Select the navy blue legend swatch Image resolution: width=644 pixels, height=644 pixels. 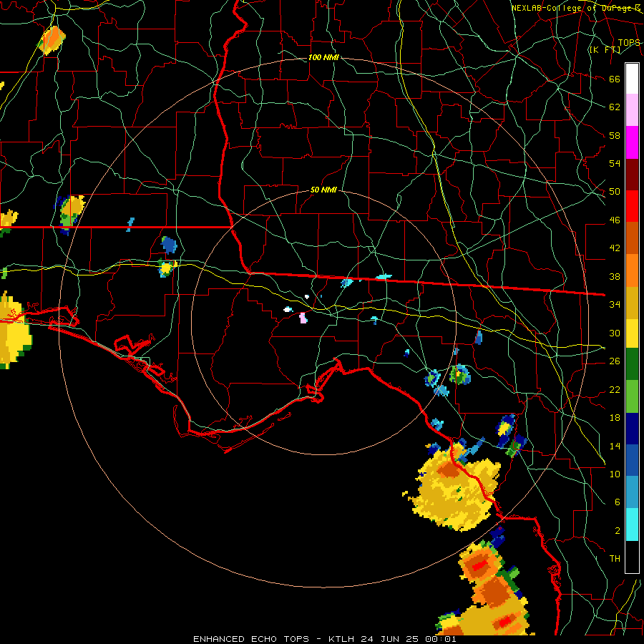click(x=632, y=429)
